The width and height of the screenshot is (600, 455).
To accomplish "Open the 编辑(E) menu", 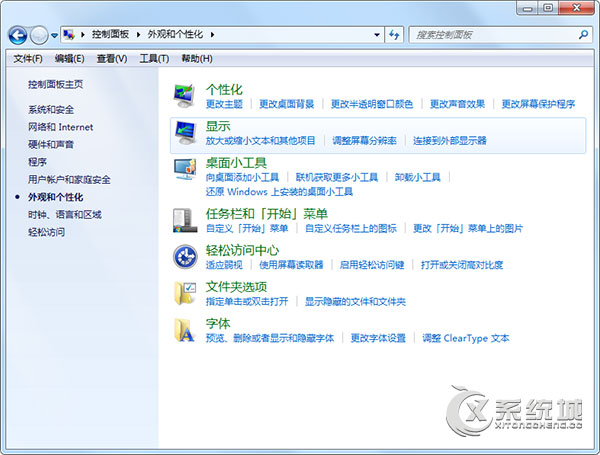I will tap(69, 59).
